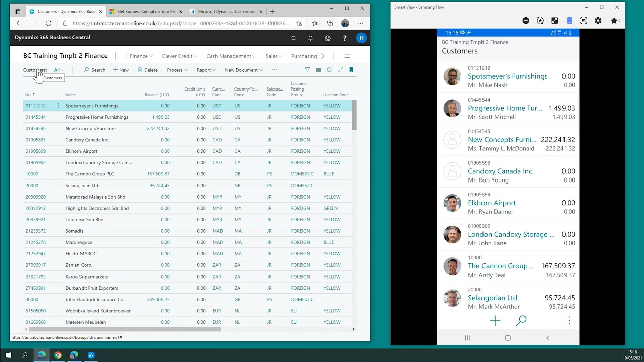644x362 pixels.
Task: Toggle the bookmark icon for Customers page
Action: click(351, 70)
